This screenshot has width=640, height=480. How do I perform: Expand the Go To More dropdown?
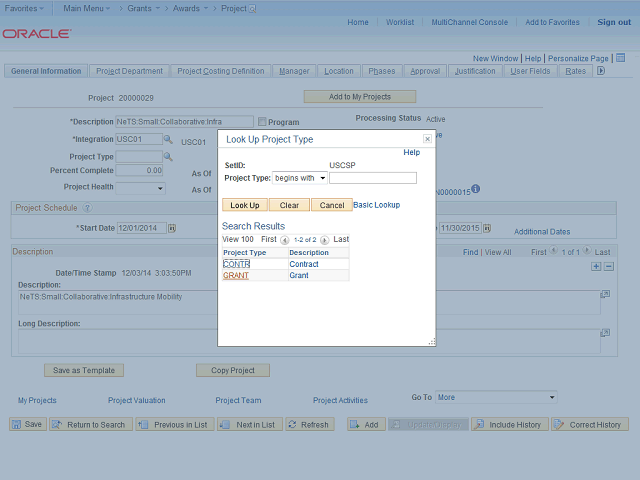point(495,397)
